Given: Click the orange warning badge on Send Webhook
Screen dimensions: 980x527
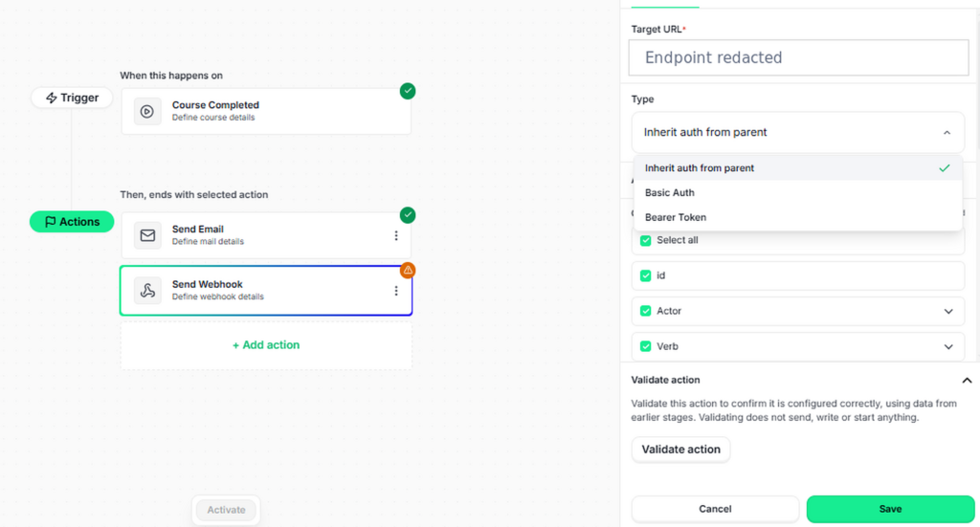Looking at the screenshot, I should tap(408, 271).
